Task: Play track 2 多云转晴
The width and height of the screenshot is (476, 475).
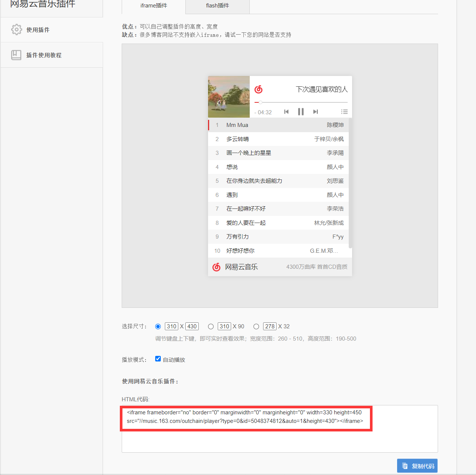Action: click(x=278, y=139)
